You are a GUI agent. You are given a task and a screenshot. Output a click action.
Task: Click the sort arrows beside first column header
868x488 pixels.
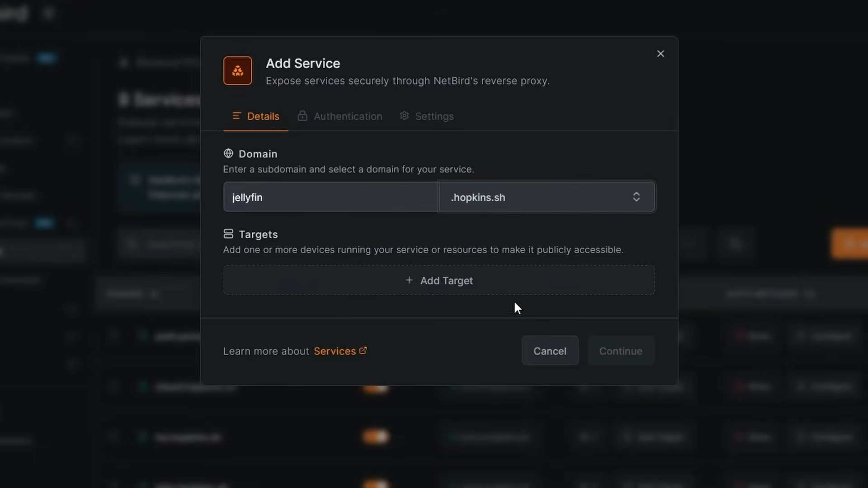pos(154,294)
